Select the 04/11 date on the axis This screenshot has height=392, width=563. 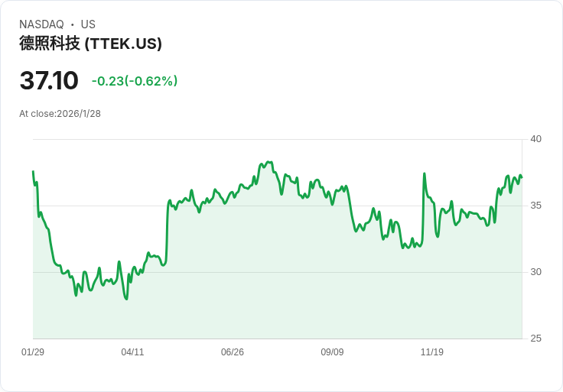pyautogui.click(x=132, y=352)
